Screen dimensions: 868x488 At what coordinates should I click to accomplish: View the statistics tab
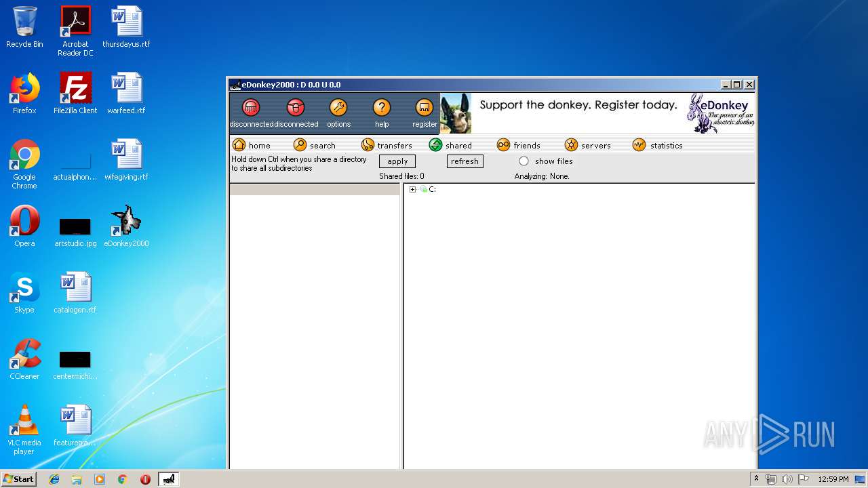point(658,145)
